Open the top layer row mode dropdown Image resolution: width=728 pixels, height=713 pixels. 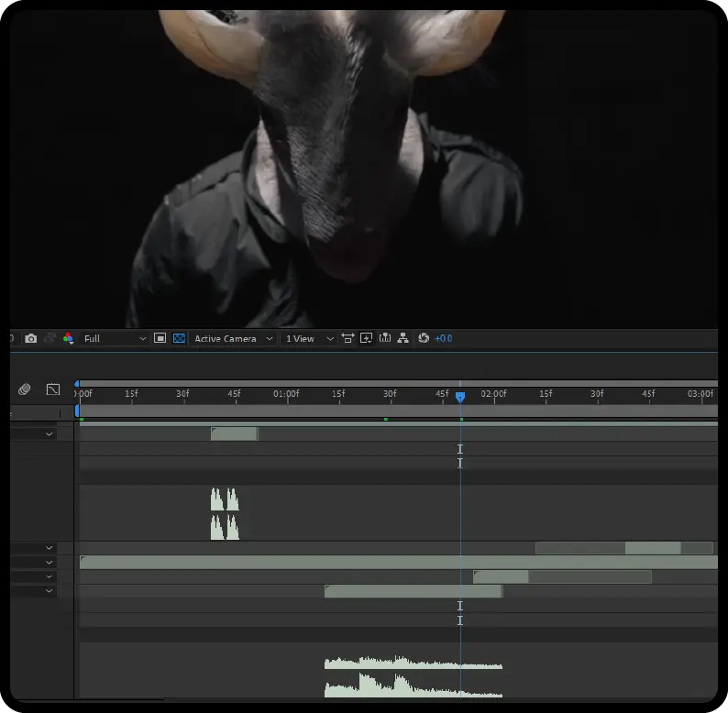tap(50, 433)
